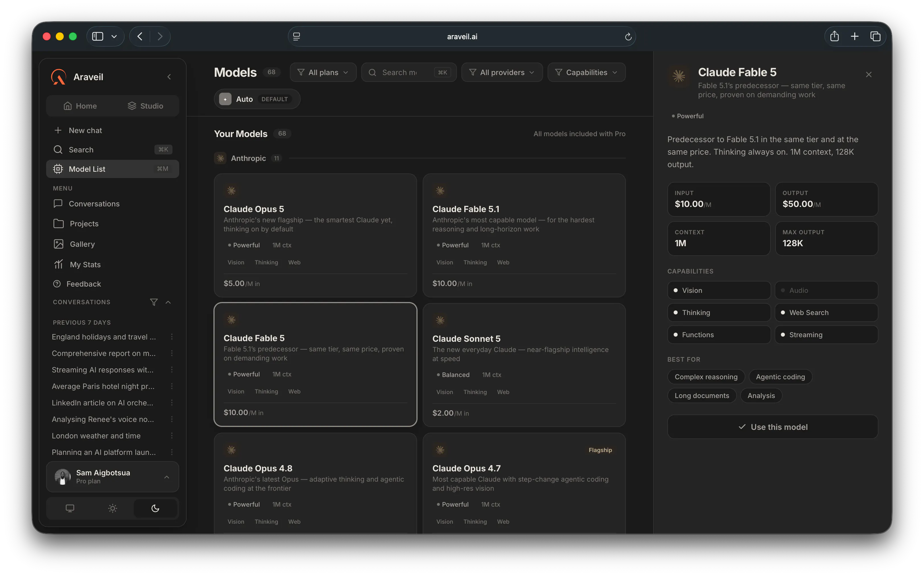Open My Stats page
Image resolution: width=924 pixels, height=576 pixels.
[112, 264]
